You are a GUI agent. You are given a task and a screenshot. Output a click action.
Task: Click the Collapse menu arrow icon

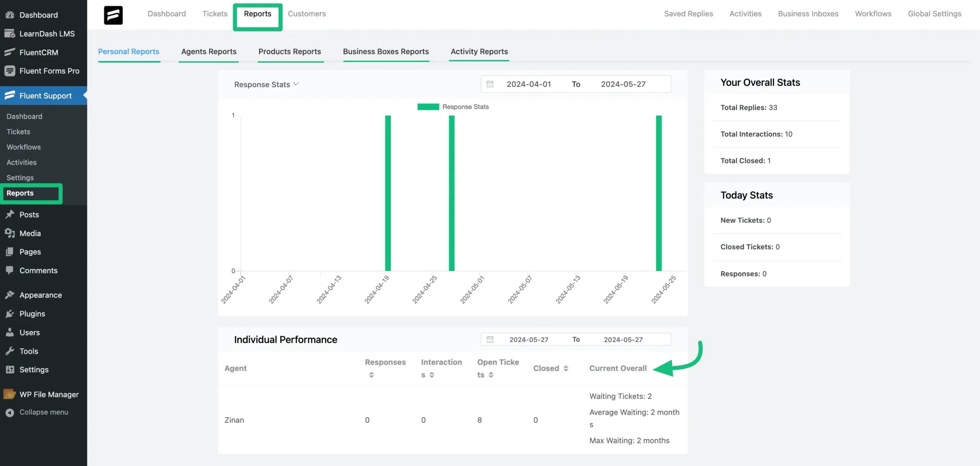[x=10, y=412]
